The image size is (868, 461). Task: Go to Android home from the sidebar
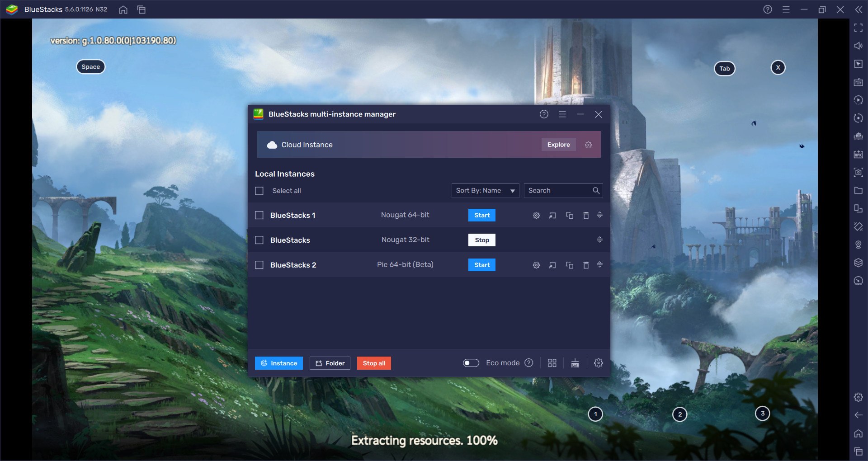pyautogui.click(x=858, y=433)
